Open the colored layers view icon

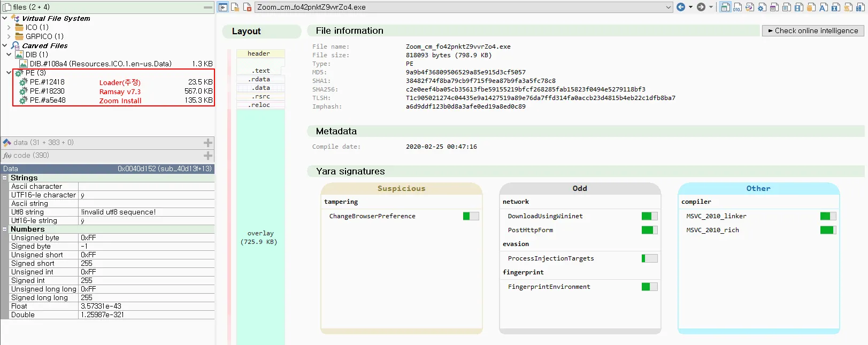750,7
